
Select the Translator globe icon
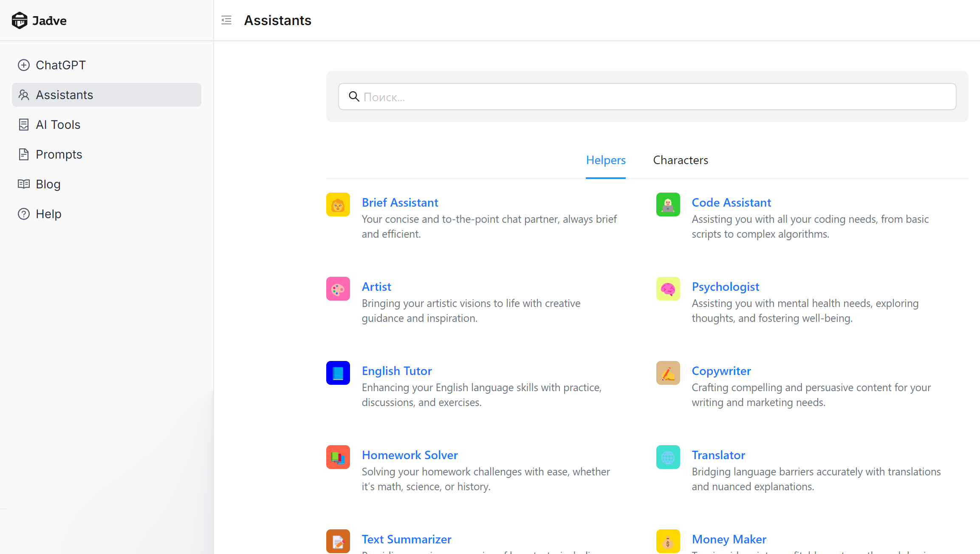[x=668, y=457]
